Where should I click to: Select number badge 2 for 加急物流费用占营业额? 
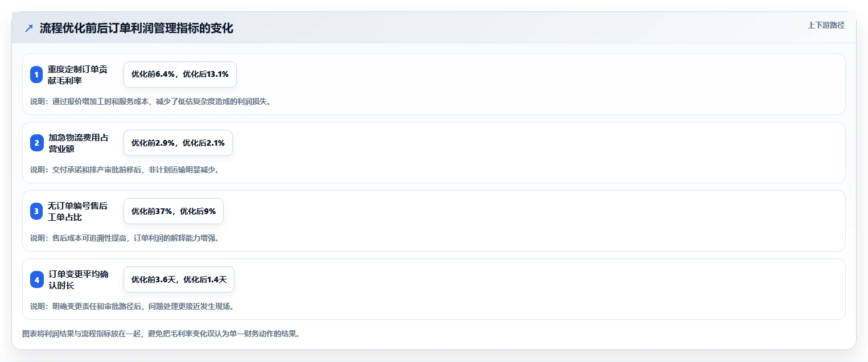click(36, 143)
